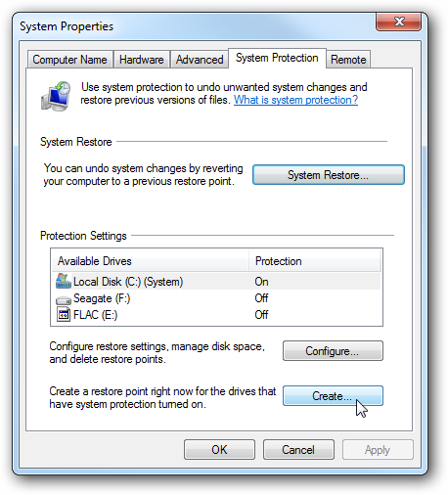Confirm with the OK button
This screenshot has width=448, height=495.
219,450
